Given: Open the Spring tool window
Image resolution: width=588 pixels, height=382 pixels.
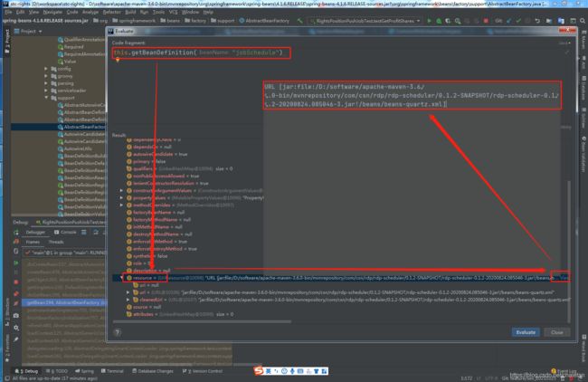Looking at the screenshot, I should [x=84, y=371].
